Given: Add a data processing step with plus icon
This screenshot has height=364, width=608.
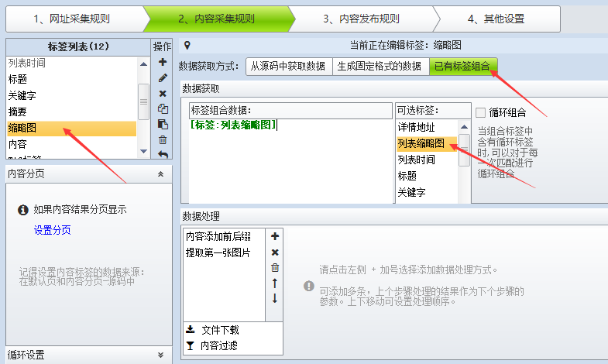Looking at the screenshot, I should 275,236.
